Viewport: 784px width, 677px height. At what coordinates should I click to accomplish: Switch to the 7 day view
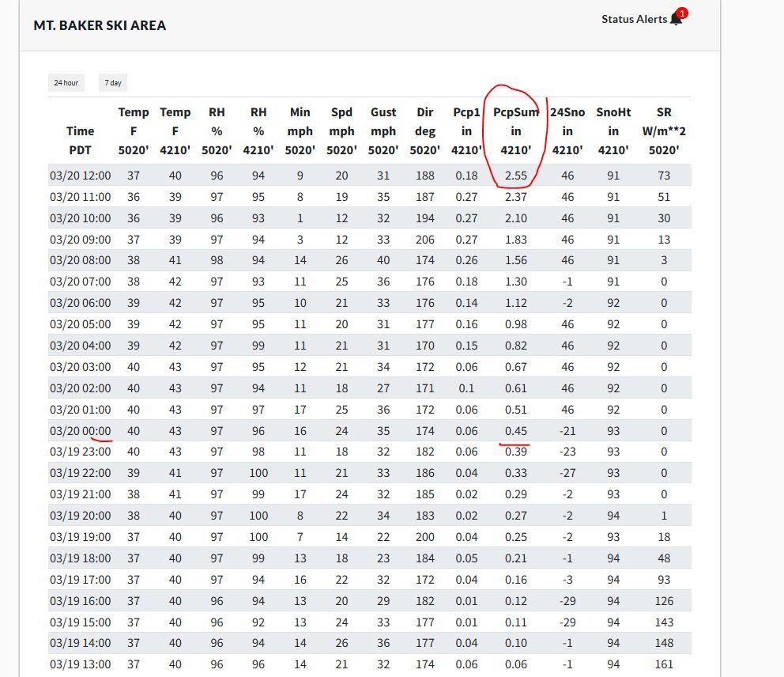pos(113,82)
